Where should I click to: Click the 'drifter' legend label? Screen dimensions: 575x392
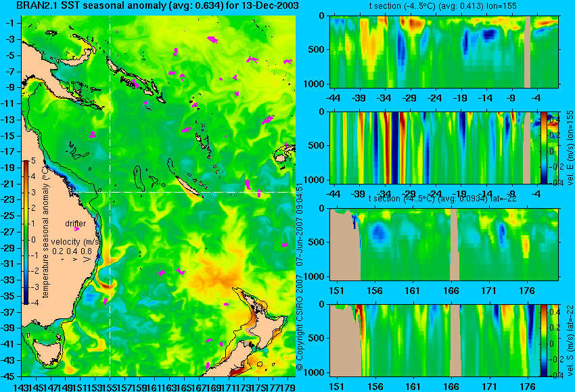76,224
